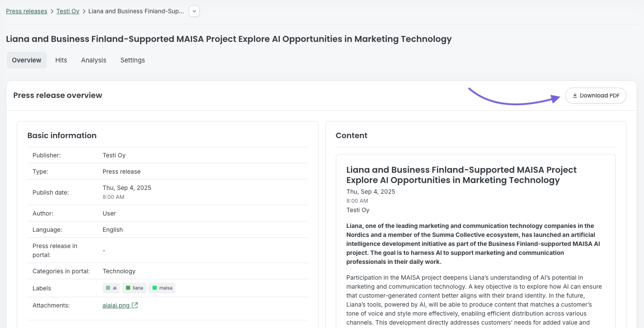644x328 pixels.
Task: Expand the breadcrumb dropdown chevron
Action: pos(194,11)
